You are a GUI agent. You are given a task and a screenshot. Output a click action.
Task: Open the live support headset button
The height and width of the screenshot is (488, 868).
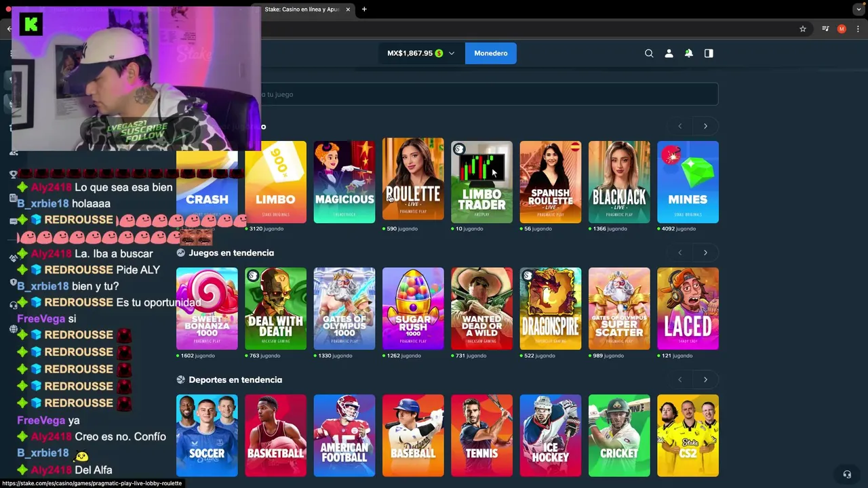[x=847, y=474]
